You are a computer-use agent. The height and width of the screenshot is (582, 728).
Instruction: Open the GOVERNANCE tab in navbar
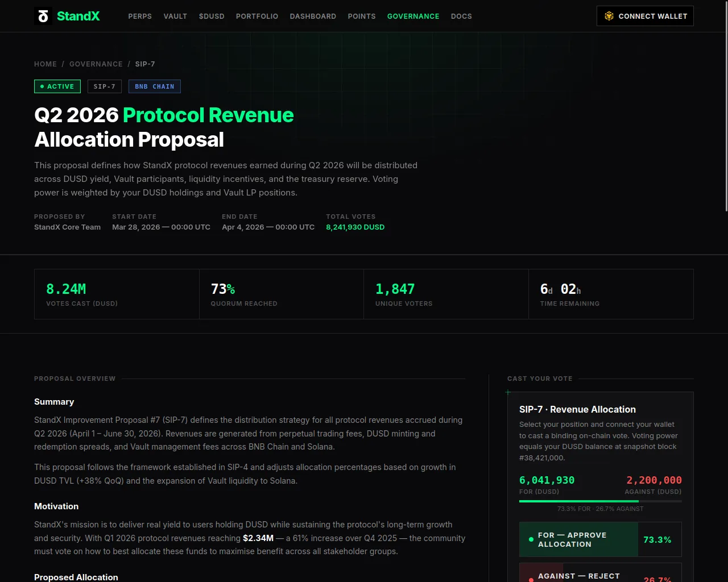pyautogui.click(x=413, y=16)
